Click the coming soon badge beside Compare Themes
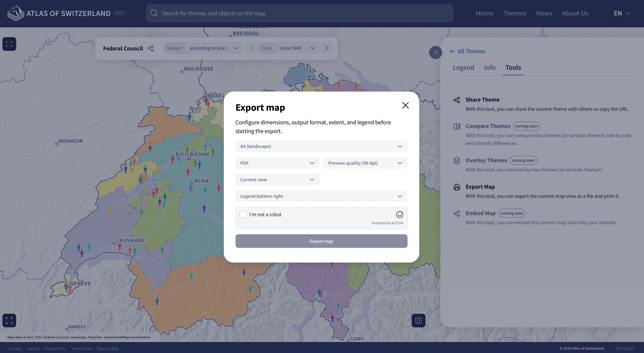The width and height of the screenshot is (644, 353). [526, 126]
